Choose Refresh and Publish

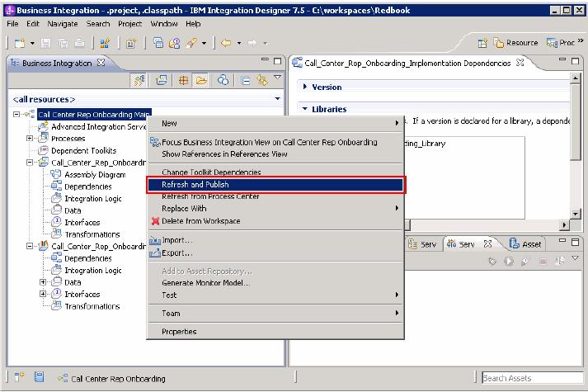pos(275,184)
